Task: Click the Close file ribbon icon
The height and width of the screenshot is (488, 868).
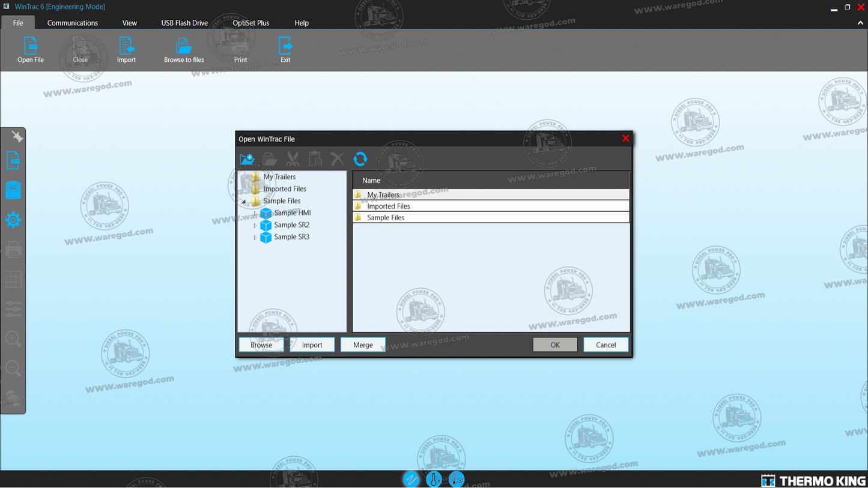Action: (x=80, y=50)
